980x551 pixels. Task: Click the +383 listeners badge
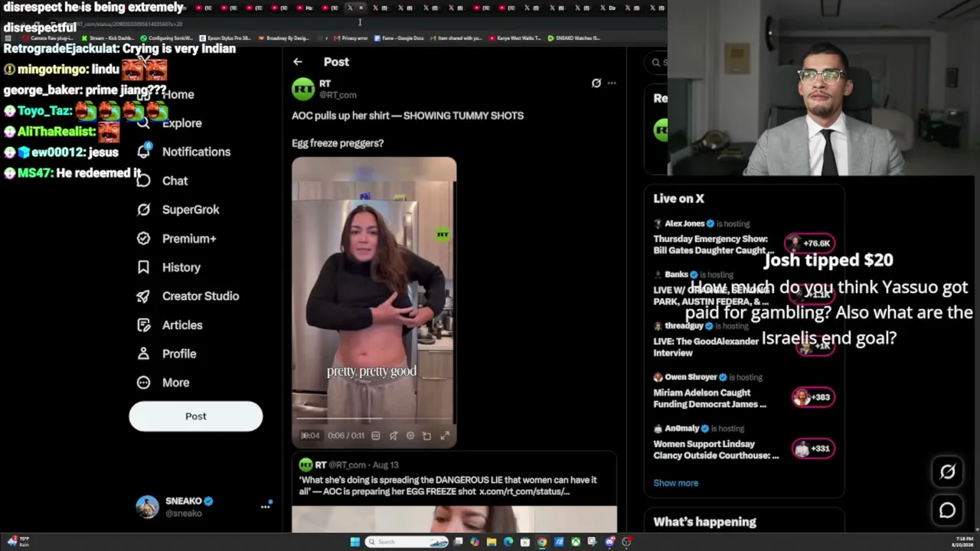[813, 397]
